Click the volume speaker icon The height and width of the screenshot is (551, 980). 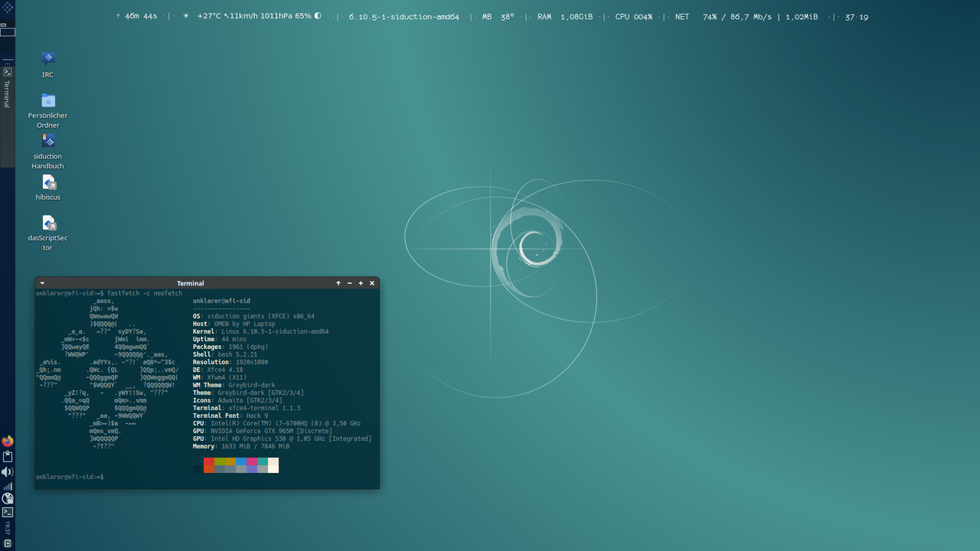[x=8, y=472]
